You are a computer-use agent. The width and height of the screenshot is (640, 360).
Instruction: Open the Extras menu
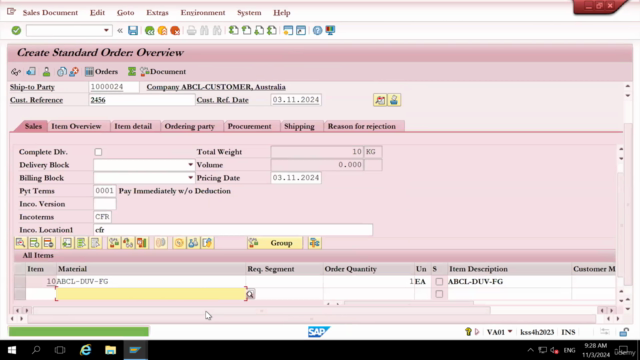157,13
